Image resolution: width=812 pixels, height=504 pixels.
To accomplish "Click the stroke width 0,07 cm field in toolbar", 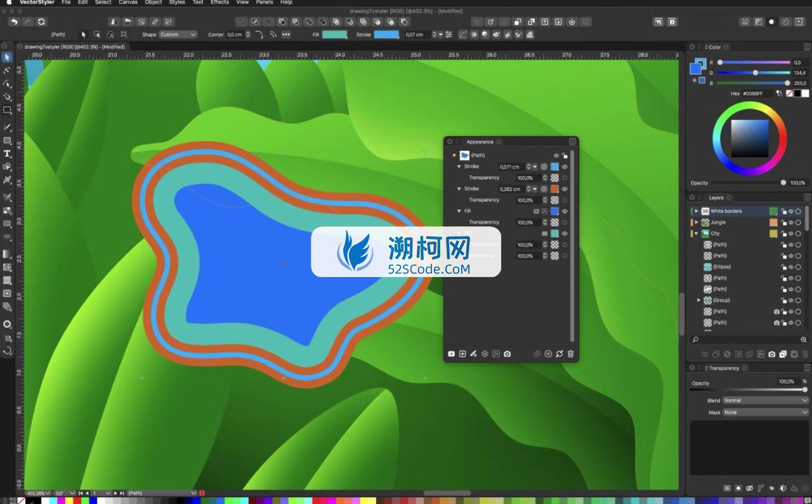I will pyautogui.click(x=417, y=34).
